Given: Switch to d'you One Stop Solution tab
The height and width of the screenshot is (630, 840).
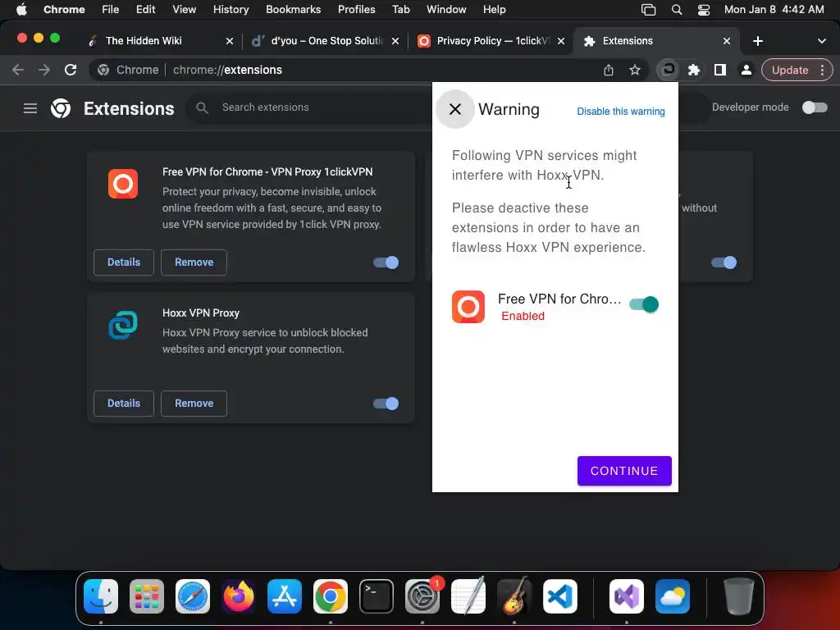Looking at the screenshot, I should [326, 41].
